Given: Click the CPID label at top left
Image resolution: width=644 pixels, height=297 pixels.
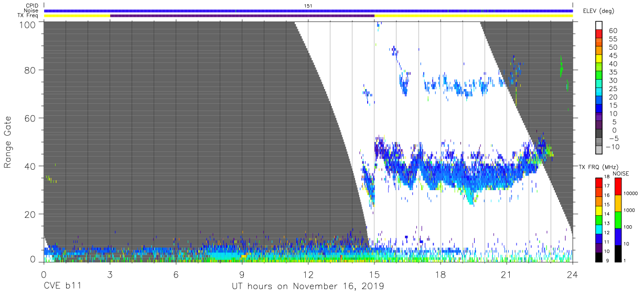Looking at the screenshot, I should point(31,5).
